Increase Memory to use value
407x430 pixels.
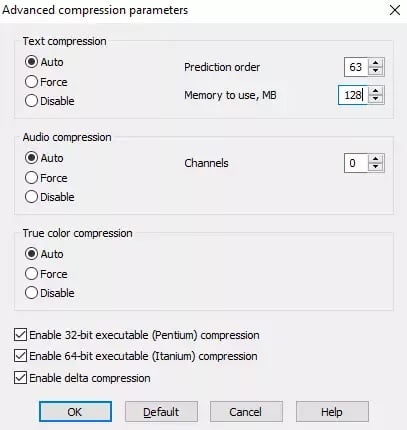(376, 91)
